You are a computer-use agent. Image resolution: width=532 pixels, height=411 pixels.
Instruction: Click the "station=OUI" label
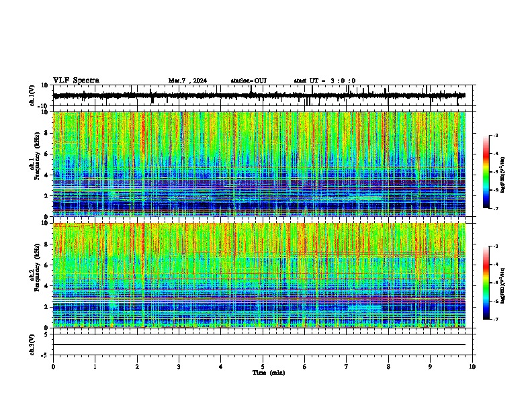(249, 81)
